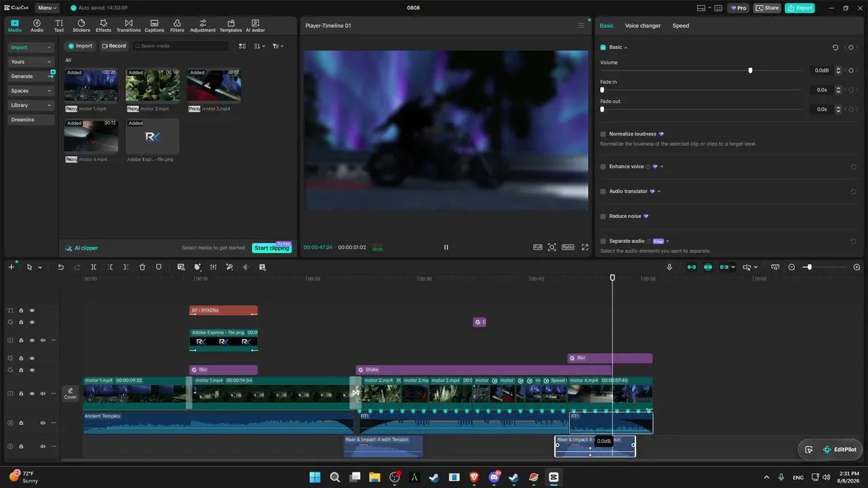
Task: Open the Transitions panel
Action: (128, 26)
